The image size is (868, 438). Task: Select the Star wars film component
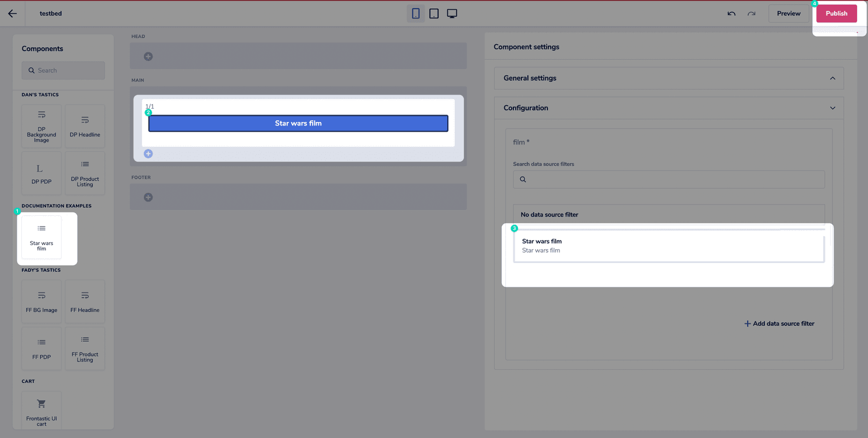click(x=41, y=237)
